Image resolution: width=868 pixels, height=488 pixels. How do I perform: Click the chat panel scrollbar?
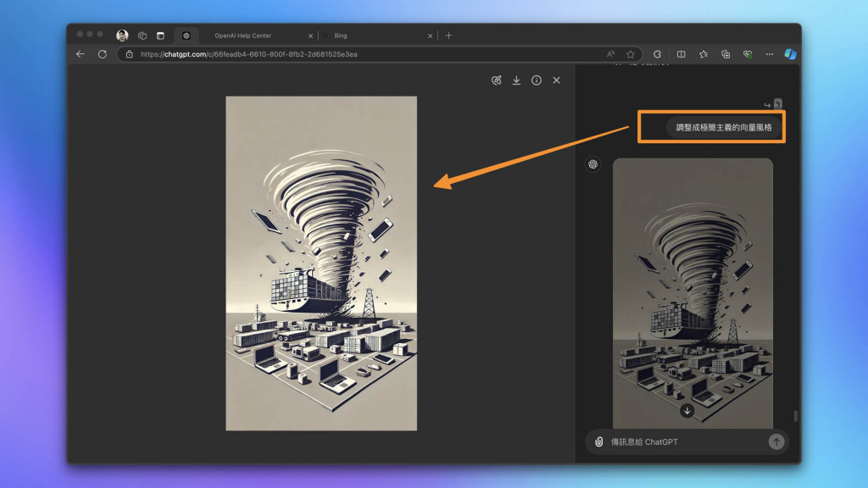795,415
